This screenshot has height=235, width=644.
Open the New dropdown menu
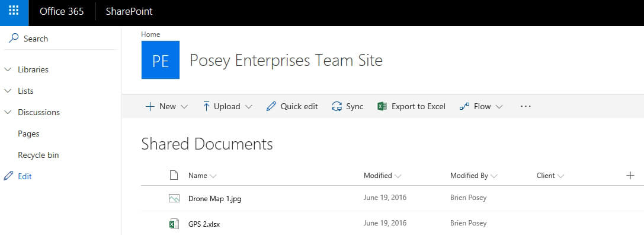(x=166, y=107)
